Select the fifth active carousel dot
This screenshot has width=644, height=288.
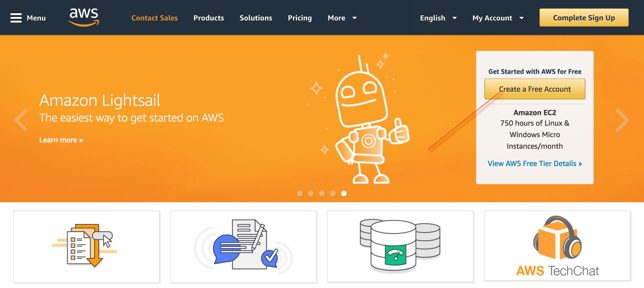(x=344, y=193)
